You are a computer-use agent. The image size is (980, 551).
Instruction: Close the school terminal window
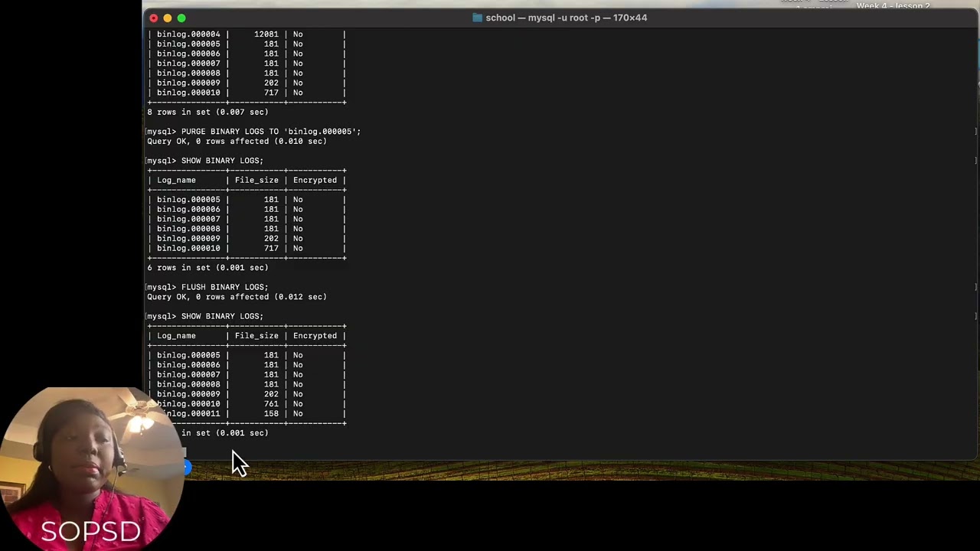(154, 18)
